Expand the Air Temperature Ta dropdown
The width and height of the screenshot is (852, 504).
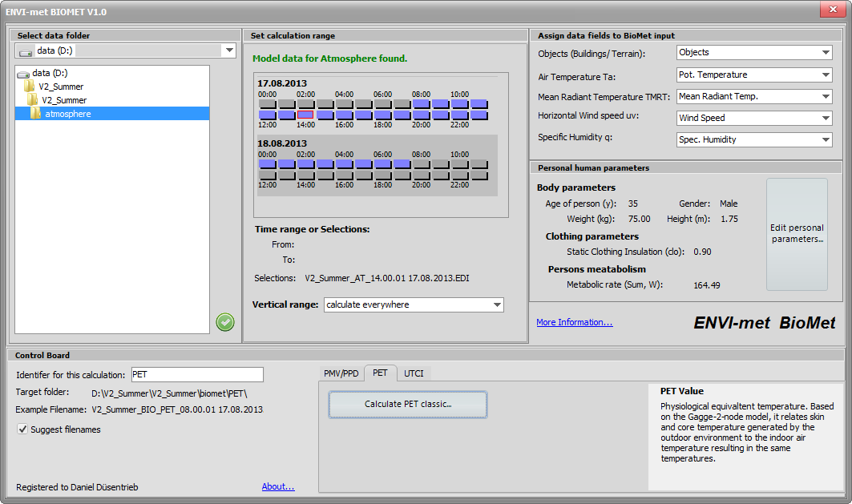tap(826, 75)
